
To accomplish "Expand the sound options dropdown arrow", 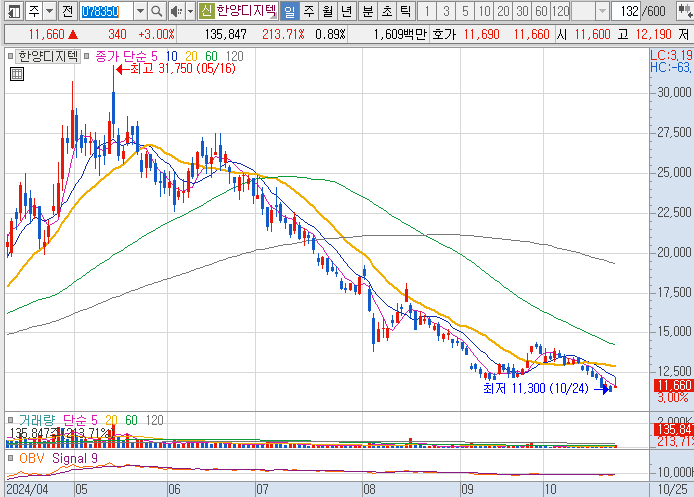I will click(190, 11).
